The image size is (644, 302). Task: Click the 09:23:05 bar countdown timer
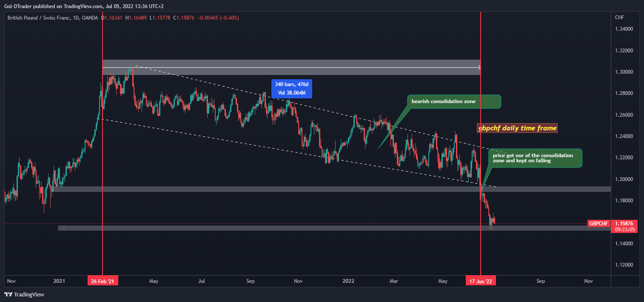coord(625,230)
